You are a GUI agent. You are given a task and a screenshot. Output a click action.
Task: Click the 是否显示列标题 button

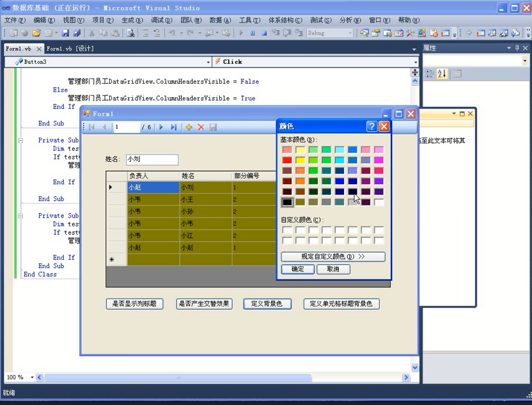(x=135, y=303)
